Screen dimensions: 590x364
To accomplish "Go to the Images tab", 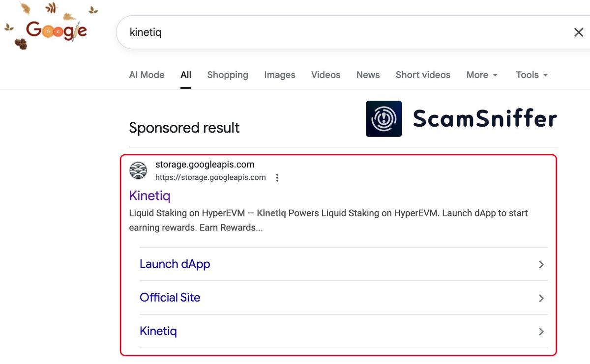I will tap(280, 75).
